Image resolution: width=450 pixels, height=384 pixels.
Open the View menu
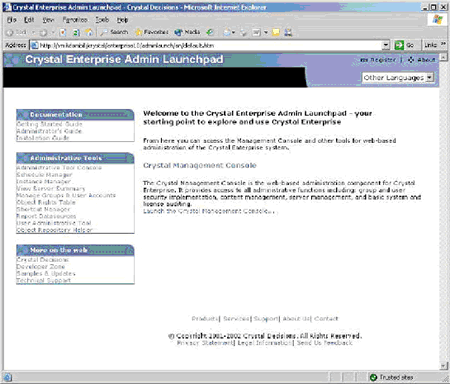[x=48, y=20]
